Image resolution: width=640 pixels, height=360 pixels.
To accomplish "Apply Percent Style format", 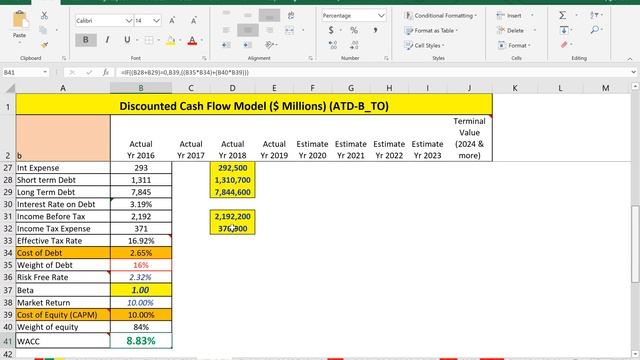I will coord(354,30).
